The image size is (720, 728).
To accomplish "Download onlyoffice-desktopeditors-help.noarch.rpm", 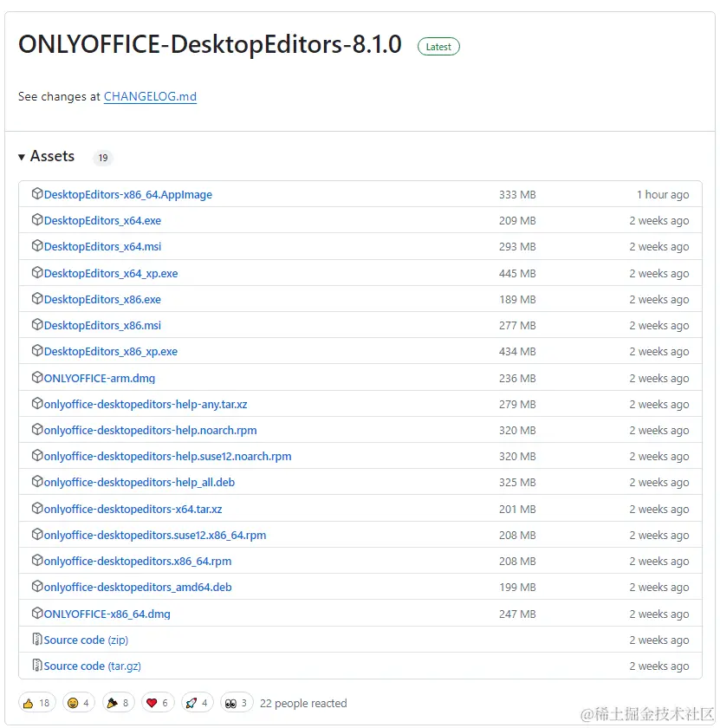I will tap(150, 431).
